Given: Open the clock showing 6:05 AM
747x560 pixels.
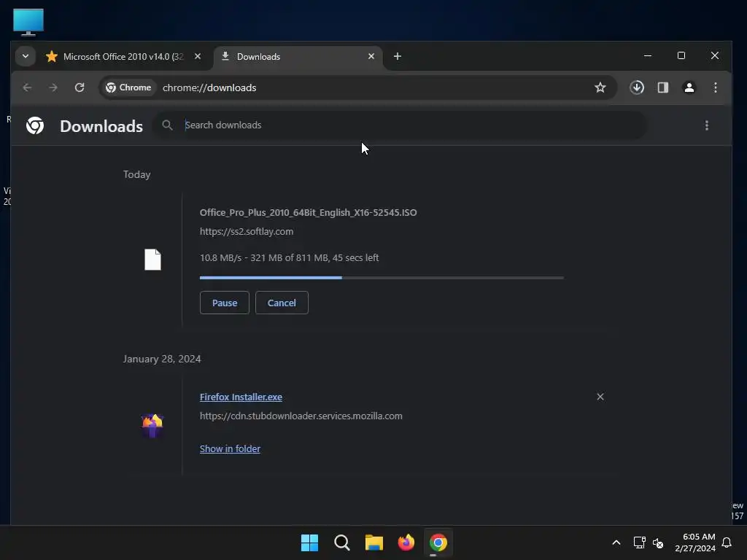Looking at the screenshot, I should pyautogui.click(x=695, y=542).
